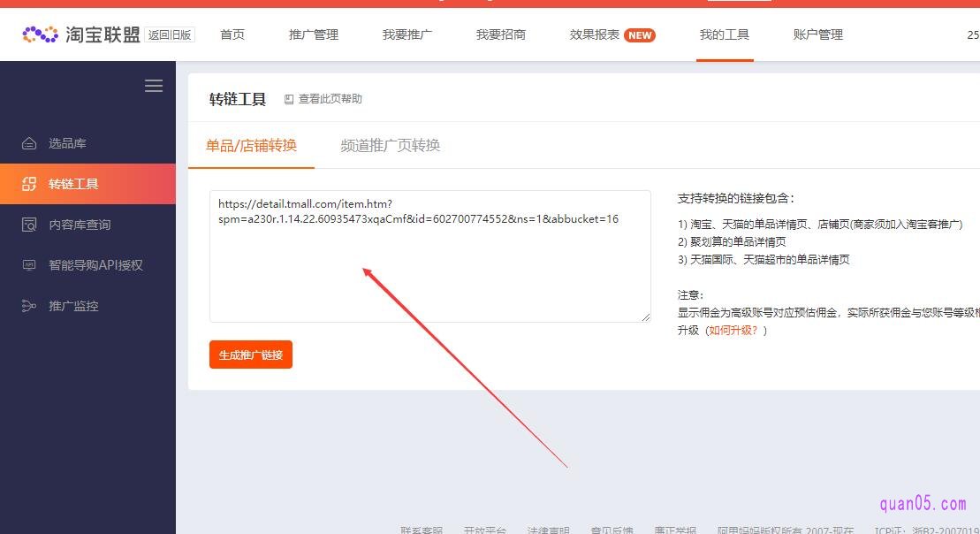Screen dimensions: 980x534
Task: Open 效果报表 in the top navigation
Action: 595,34
